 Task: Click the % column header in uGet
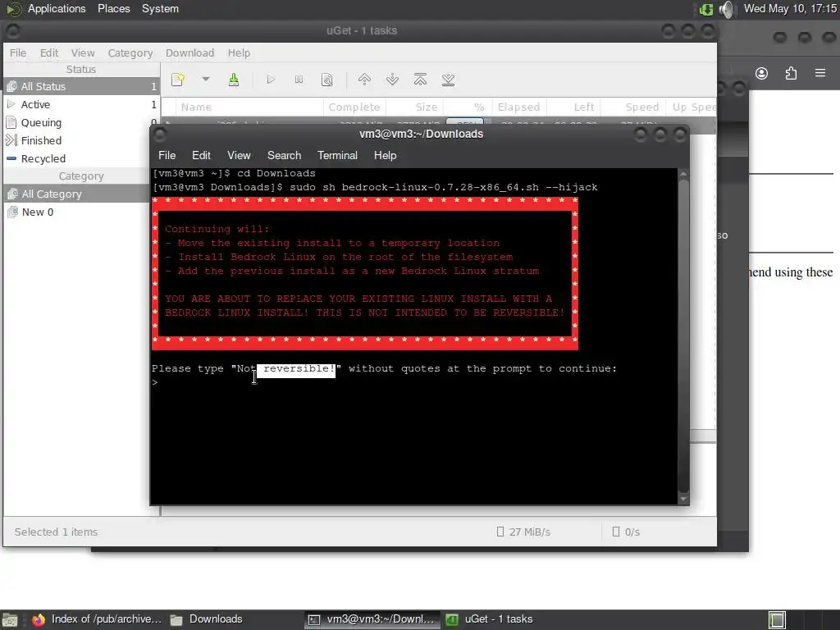[466, 107]
